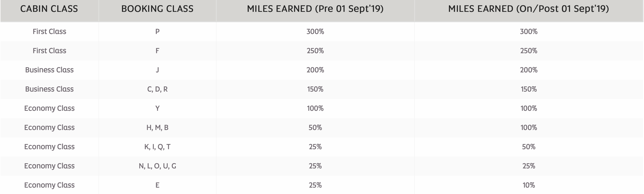The height and width of the screenshot is (194, 644).
Task: Click booking class F cell
Action: pyautogui.click(x=157, y=51)
